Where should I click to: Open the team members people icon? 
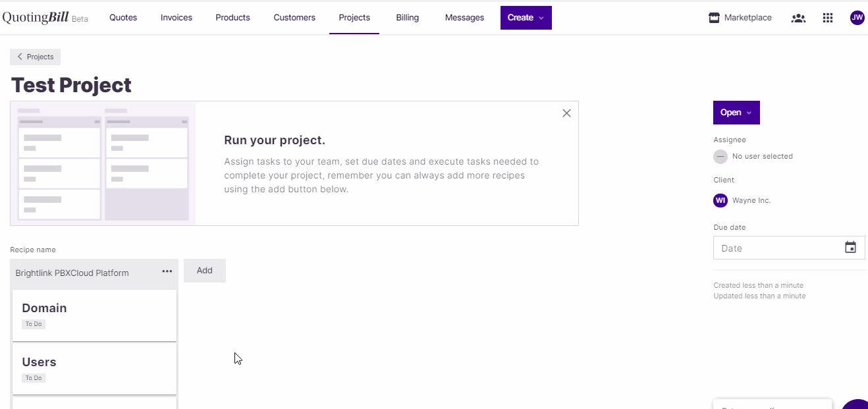click(x=798, y=18)
